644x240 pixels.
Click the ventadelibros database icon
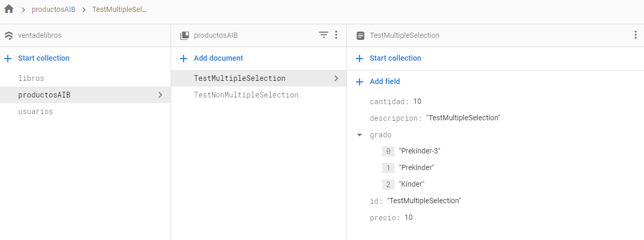click(8, 36)
